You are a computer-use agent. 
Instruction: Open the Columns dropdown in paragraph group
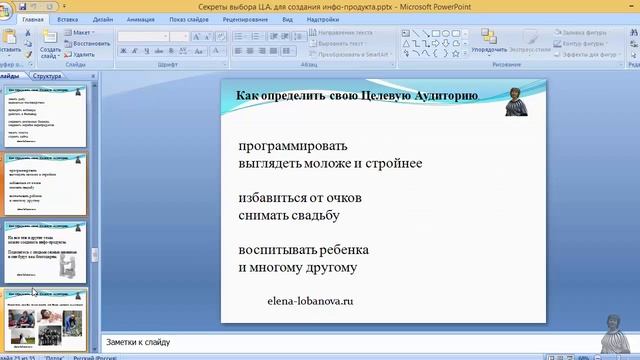pyautogui.click(x=289, y=51)
